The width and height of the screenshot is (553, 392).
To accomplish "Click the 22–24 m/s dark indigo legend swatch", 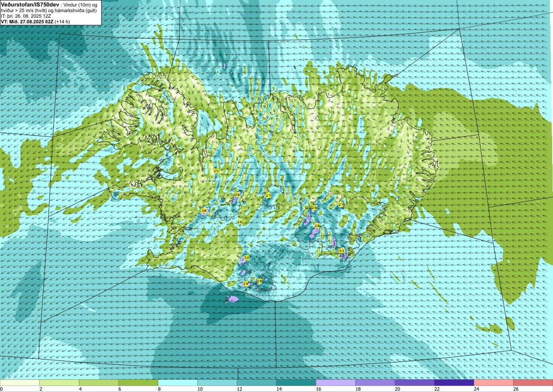I will 454,383.
